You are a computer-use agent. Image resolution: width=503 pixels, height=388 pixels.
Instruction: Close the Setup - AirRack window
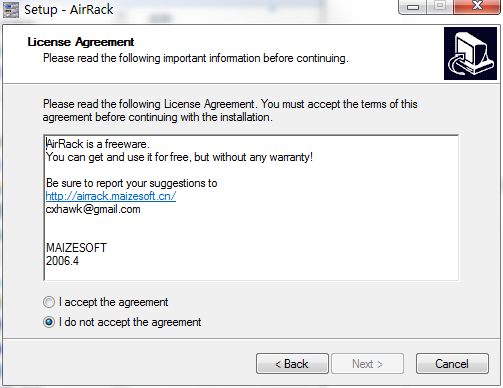pos(477,7)
